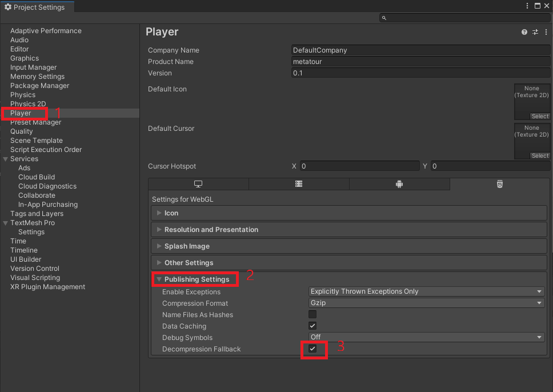Open the window kebab menu in title bar
The width and height of the screenshot is (553, 392).
[527, 6]
